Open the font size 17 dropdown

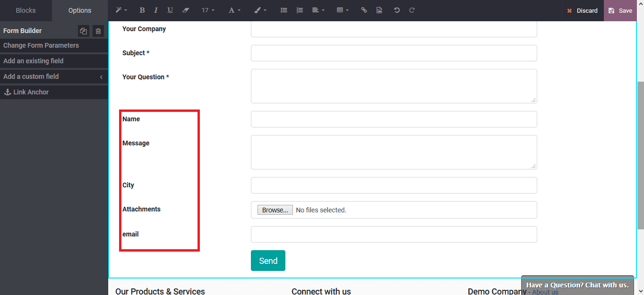click(x=208, y=10)
